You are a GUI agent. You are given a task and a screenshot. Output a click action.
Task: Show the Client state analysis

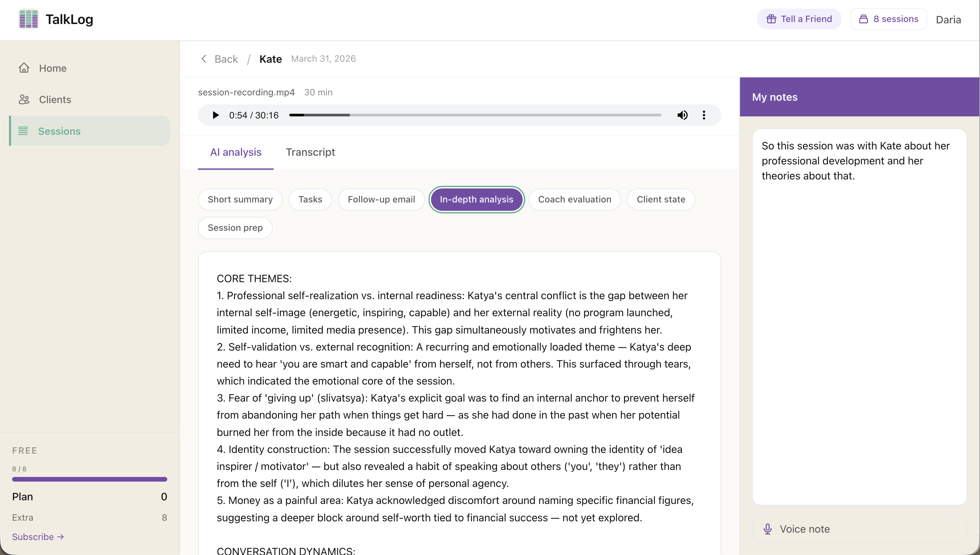(660, 199)
